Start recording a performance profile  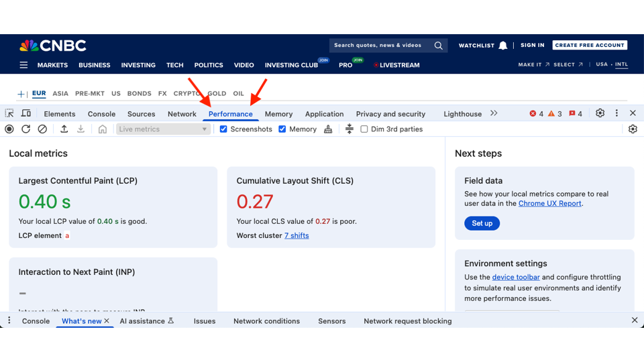pos(9,129)
